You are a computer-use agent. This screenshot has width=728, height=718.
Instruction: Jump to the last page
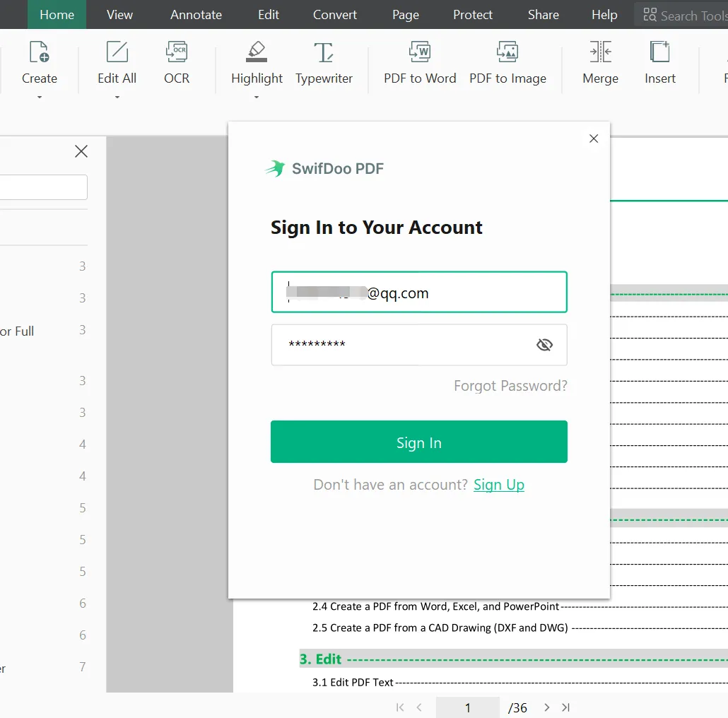565,707
